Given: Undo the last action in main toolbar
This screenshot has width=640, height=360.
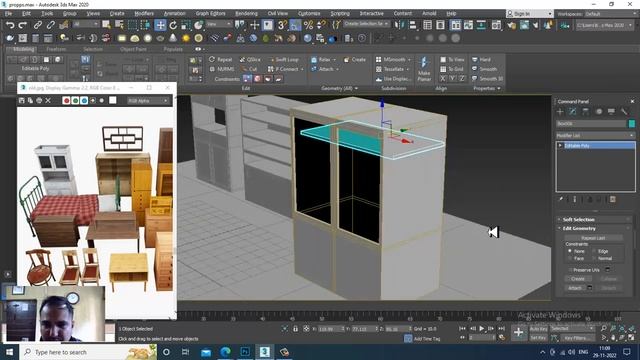Looking at the screenshot, I should click(x=10, y=25).
